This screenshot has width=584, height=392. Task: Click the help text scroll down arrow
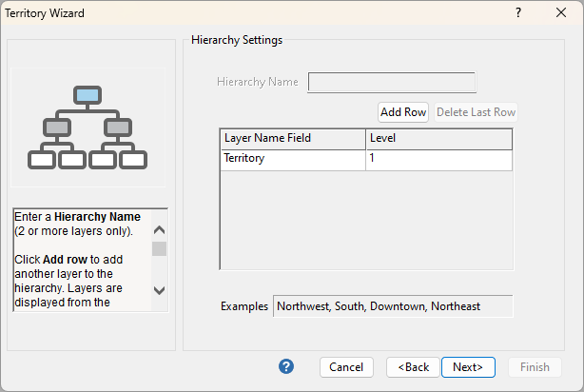tap(159, 290)
